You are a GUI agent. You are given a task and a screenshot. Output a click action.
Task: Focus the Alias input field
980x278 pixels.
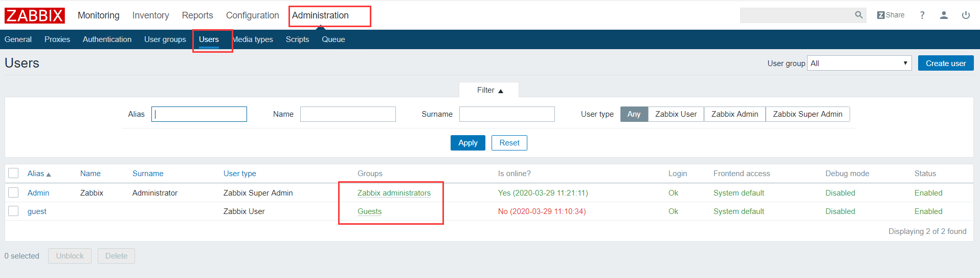(199, 114)
